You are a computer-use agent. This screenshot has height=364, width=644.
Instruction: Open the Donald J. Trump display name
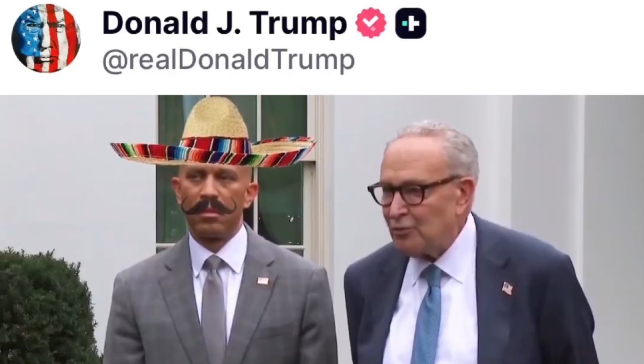point(225,24)
